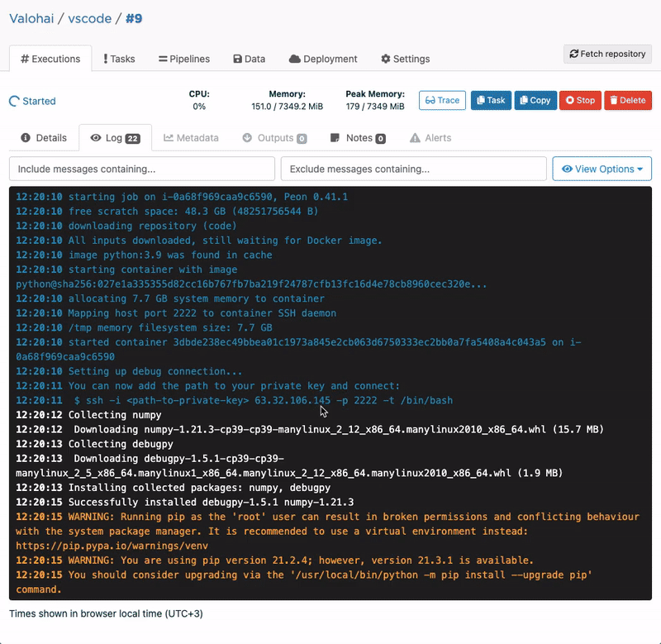
Task: Open the Deployment tab
Action: pos(323,59)
